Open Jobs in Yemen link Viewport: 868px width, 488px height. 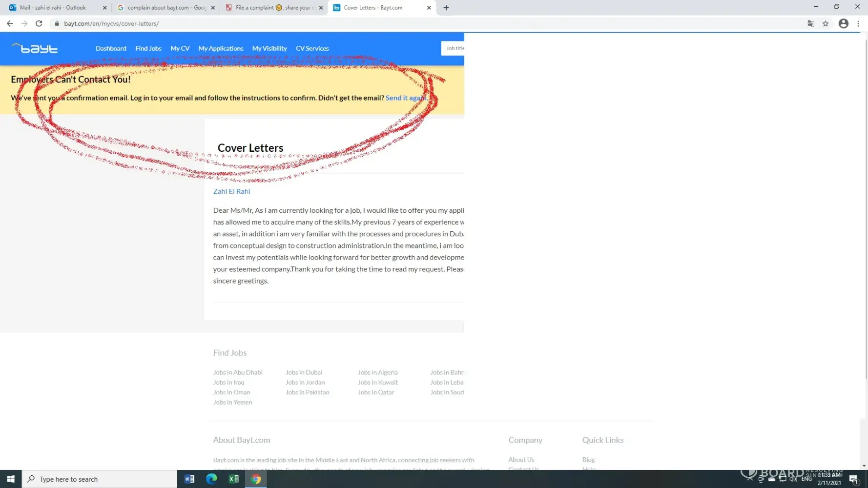point(232,402)
